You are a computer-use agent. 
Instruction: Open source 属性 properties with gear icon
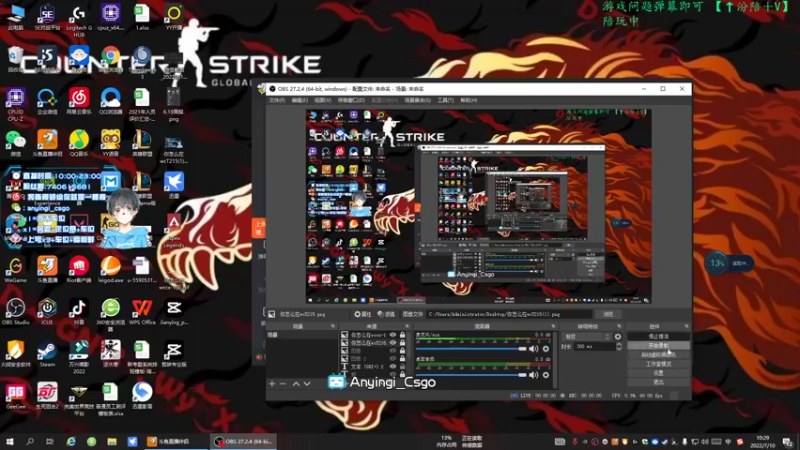(363, 314)
